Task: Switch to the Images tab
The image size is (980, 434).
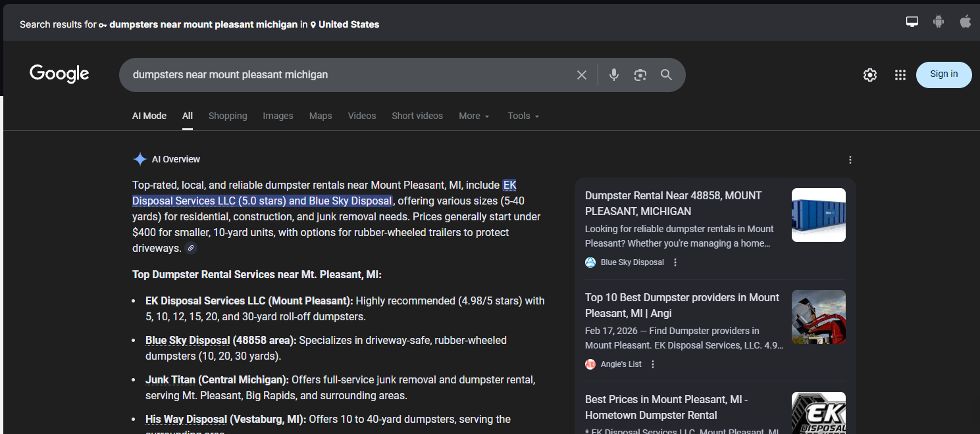Action: tap(278, 116)
